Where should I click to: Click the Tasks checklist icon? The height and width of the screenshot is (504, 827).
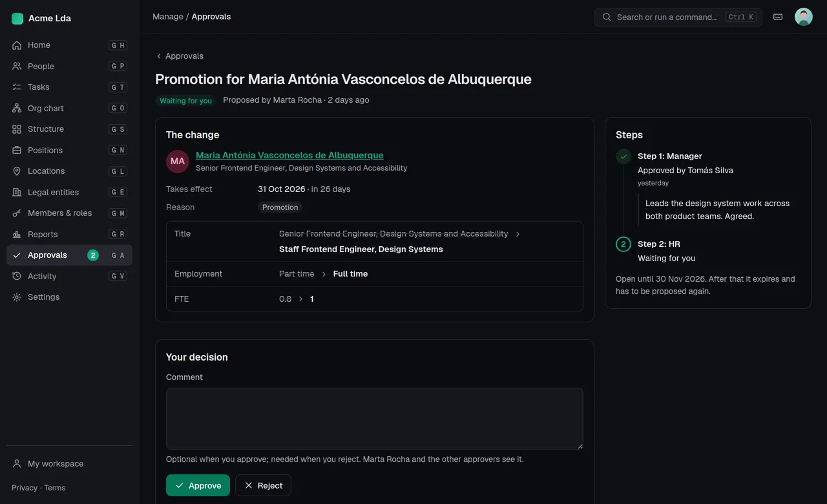click(17, 87)
